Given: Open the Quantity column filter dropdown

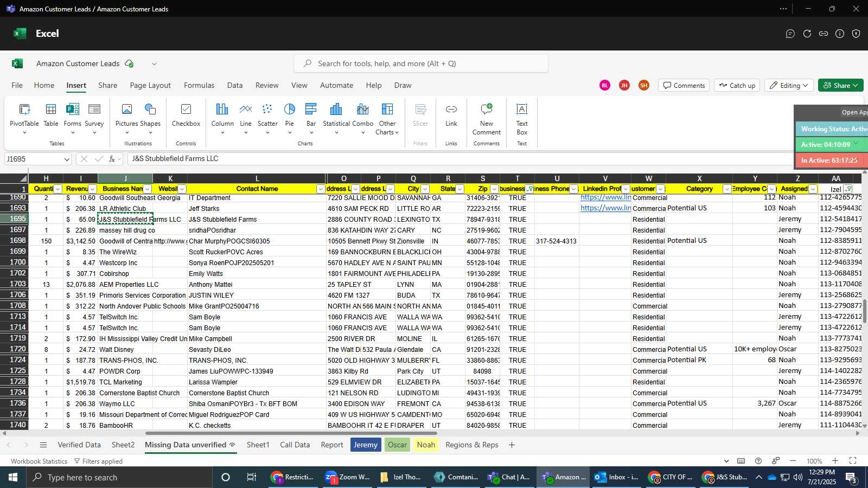Looking at the screenshot, I should coord(58,189).
